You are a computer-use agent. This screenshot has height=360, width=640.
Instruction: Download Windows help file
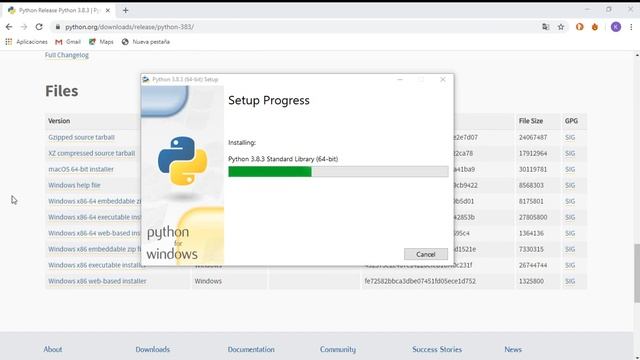coord(74,185)
